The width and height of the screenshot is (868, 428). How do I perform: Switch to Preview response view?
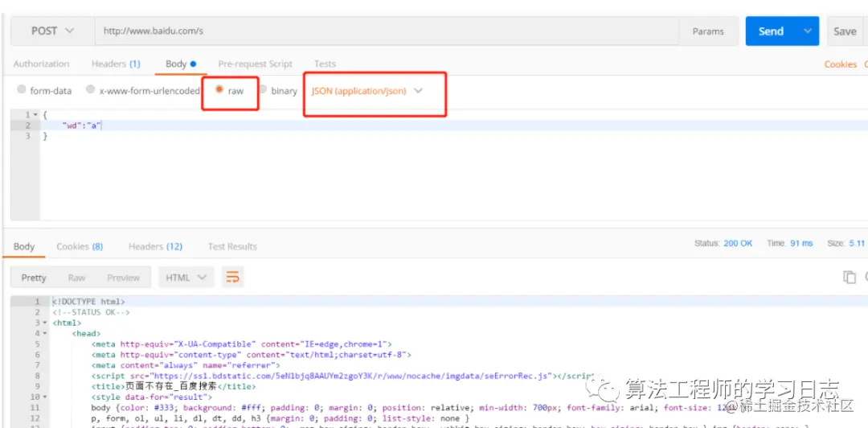124,278
